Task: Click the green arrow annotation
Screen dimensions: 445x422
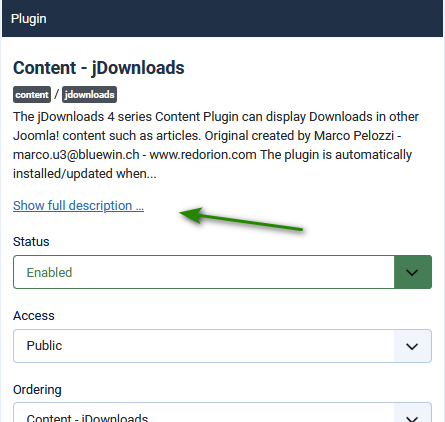Action: pyautogui.click(x=241, y=220)
